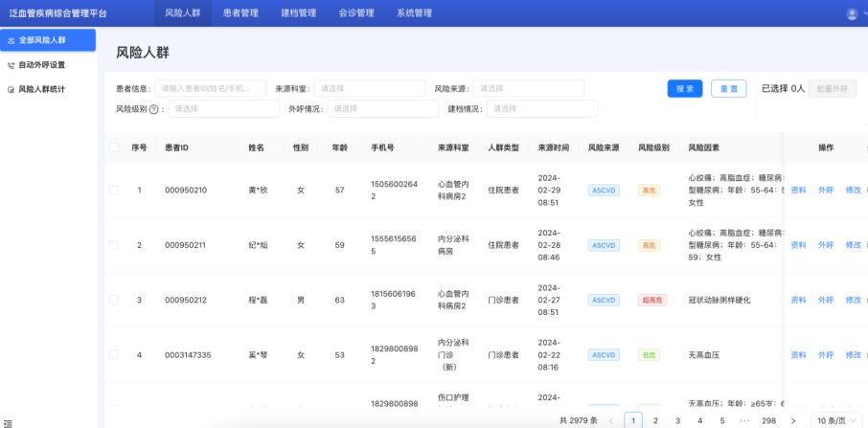Click 修改 for patient 奚*琴
The width and height of the screenshot is (868, 428).
click(x=853, y=355)
